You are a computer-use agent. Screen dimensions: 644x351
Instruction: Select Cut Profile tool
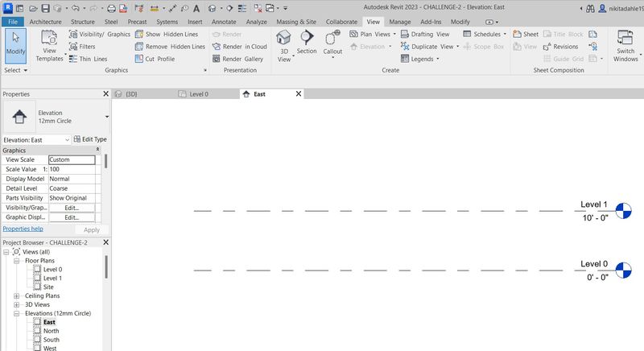pyautogui.click(x=155, y=59)
